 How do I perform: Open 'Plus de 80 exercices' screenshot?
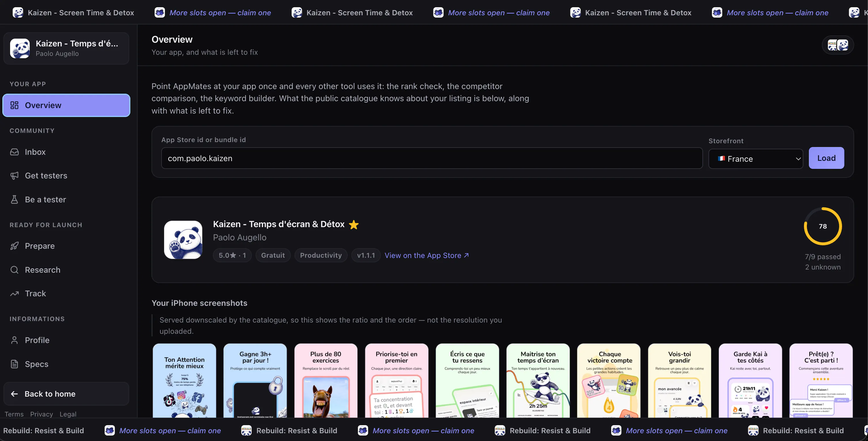326,381
